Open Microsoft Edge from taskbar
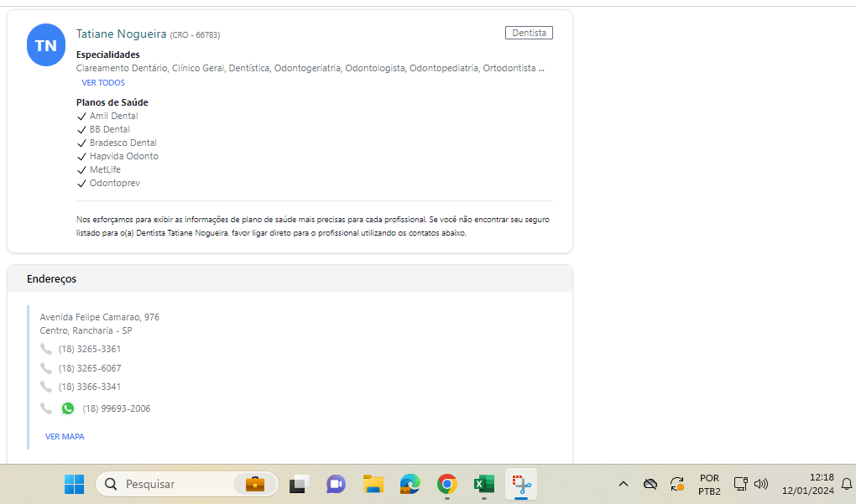The width and height of the screenshot is (856, 504). [x=410, y=484]
